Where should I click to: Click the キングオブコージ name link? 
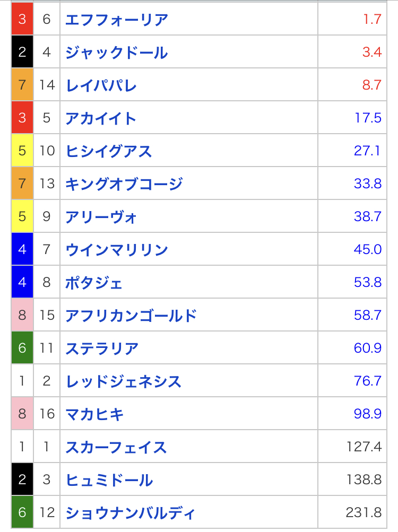[x=124, y=184]
